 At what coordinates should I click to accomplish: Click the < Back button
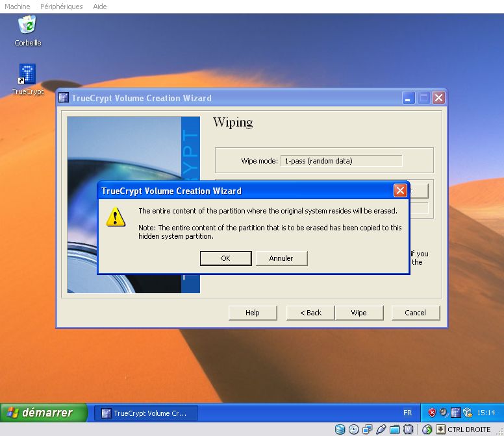pyautogui.click(x=310, y=313)
